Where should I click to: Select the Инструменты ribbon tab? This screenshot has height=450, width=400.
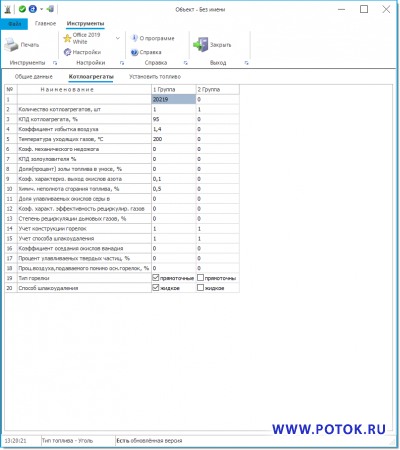[x=85, y=24]
